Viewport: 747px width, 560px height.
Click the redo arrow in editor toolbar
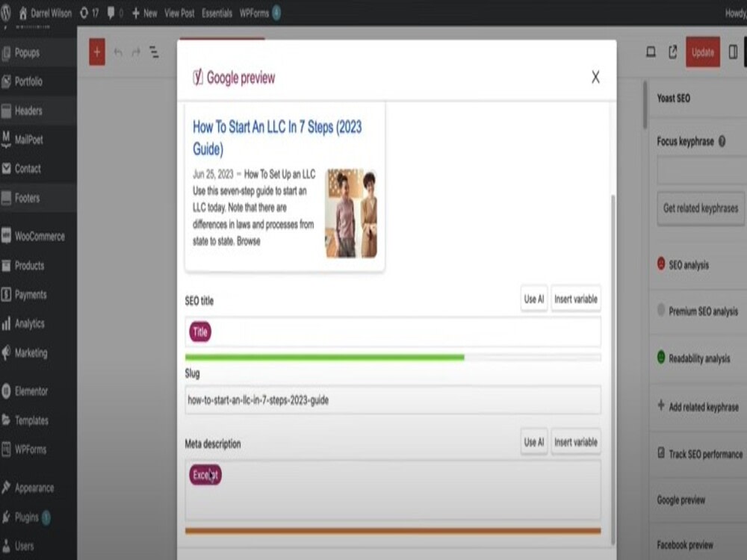136,52
